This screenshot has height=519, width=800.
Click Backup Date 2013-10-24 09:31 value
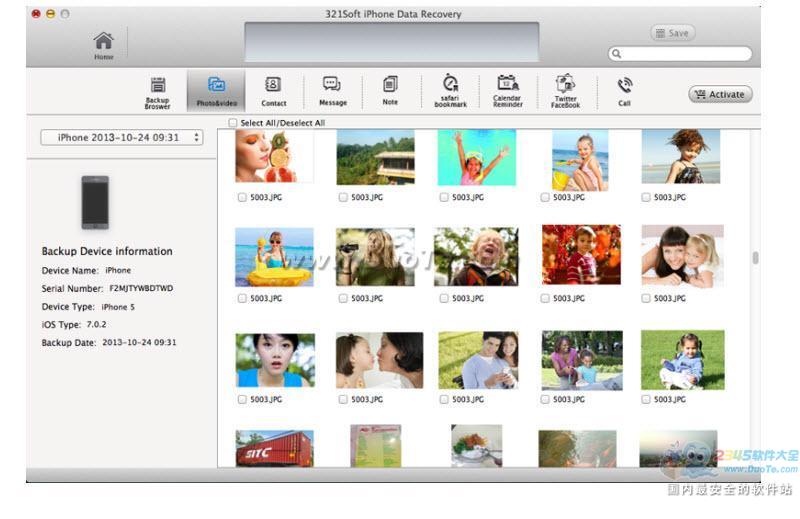[139, 342]
